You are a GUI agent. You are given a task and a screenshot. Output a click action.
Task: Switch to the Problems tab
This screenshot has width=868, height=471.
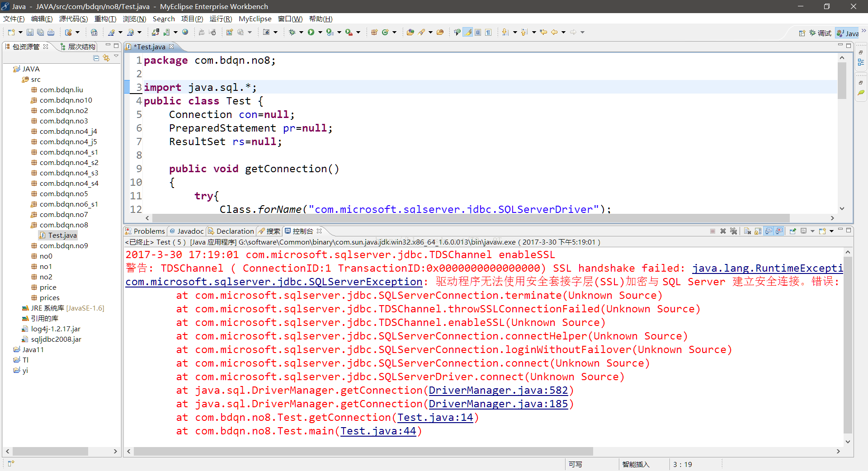145,231
